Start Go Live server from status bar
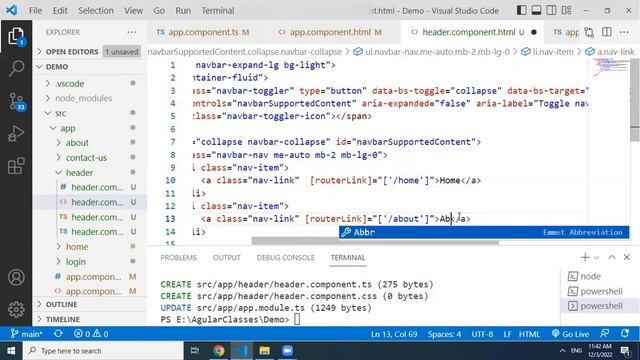Viewport: 640px width, 360px height. click(x=570, y=334)
